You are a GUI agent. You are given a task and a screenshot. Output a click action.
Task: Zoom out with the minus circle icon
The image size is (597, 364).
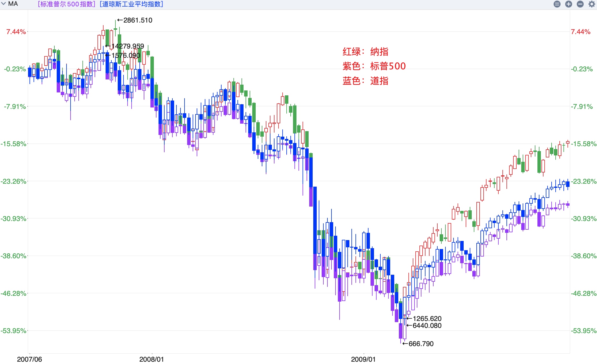(x=580, y=4)
